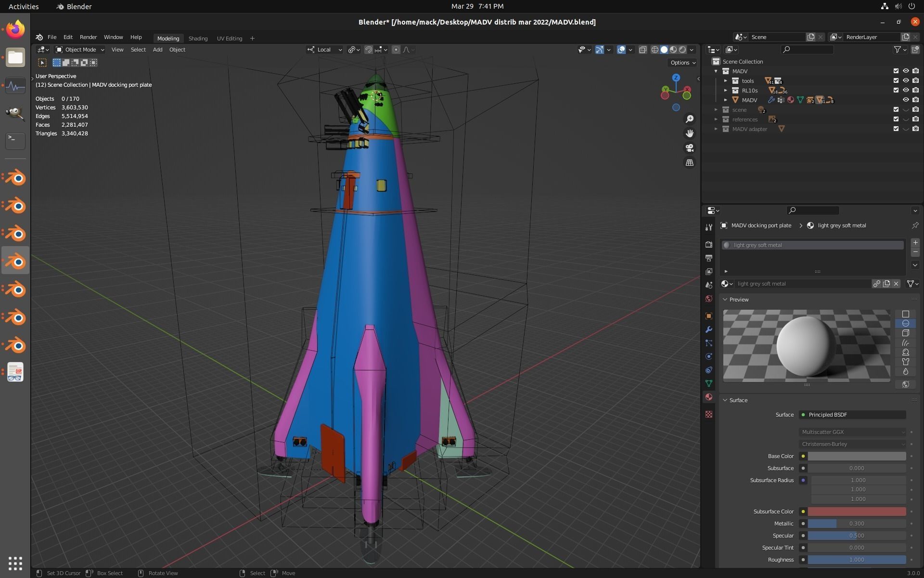Open the Object Data (mesh) properties tab

pyautogui.click(x=708, y=383)
